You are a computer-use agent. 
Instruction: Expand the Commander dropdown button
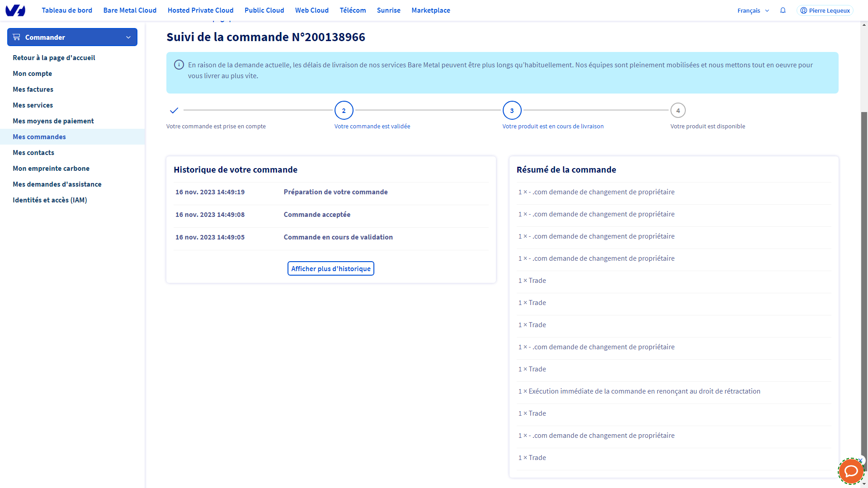[x=72, y=37]
